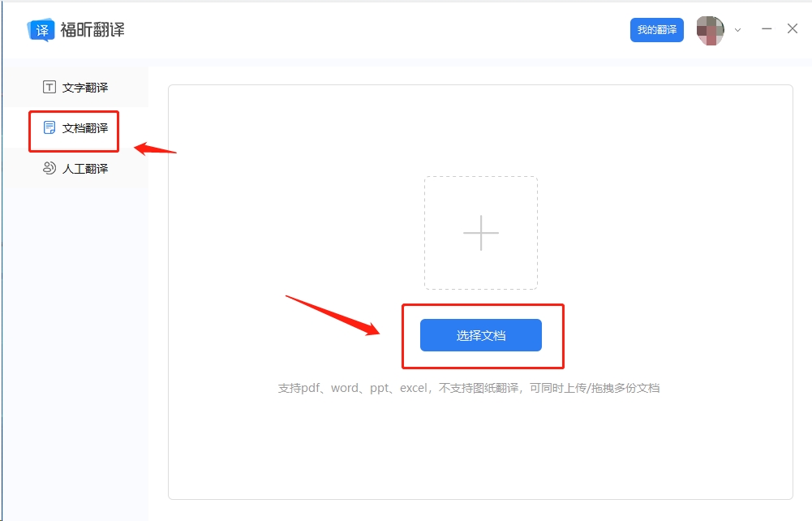Click the person icon next to 人工翻译

click(x=49, y=169)
